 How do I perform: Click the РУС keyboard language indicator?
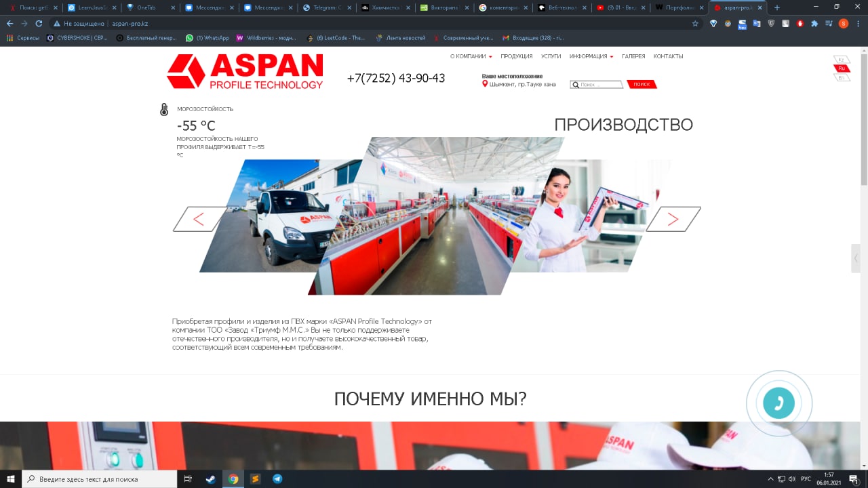(x=806, y=479)
